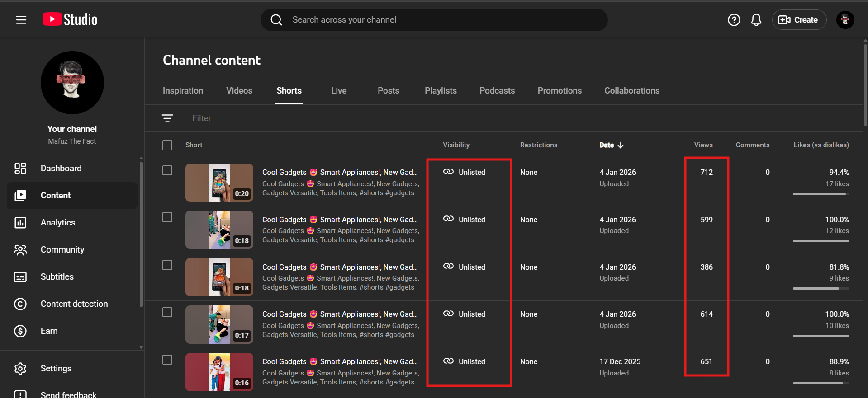Open the Analytics sidebar icon
The width and height of the screenshot is (868, 398).
pyautogui.click(x=20, y=223)
